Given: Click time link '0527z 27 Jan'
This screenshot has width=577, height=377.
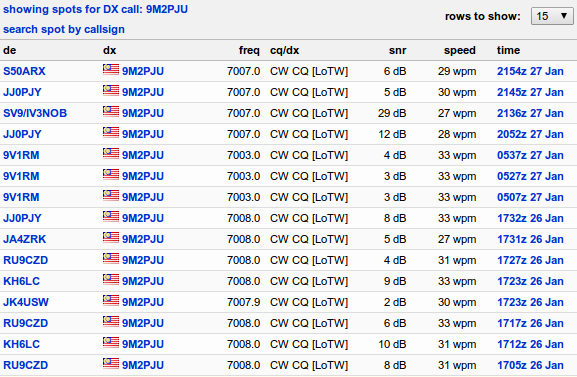Looking at the screenshot, I should point(530,176).
